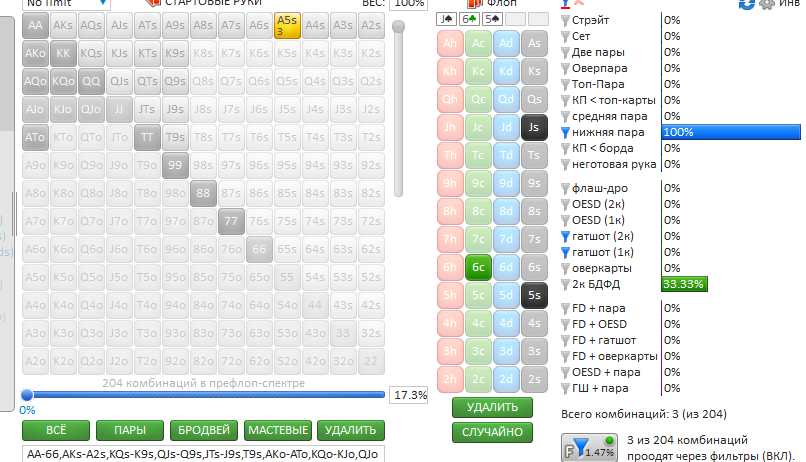This screenshot has width=806, height=462.
Task: Click the range percentage field showing 17.3%
Action: click(x=409, y=395)
